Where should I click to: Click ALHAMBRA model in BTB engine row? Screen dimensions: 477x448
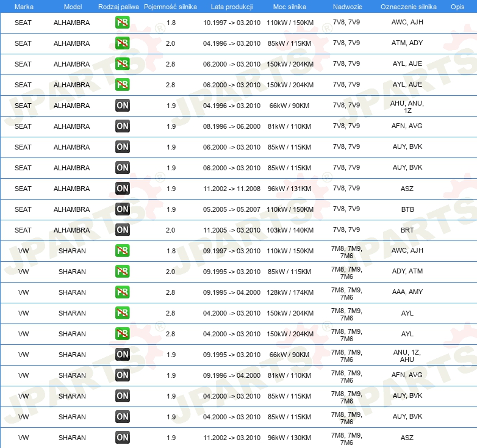(x=71, y=209)
